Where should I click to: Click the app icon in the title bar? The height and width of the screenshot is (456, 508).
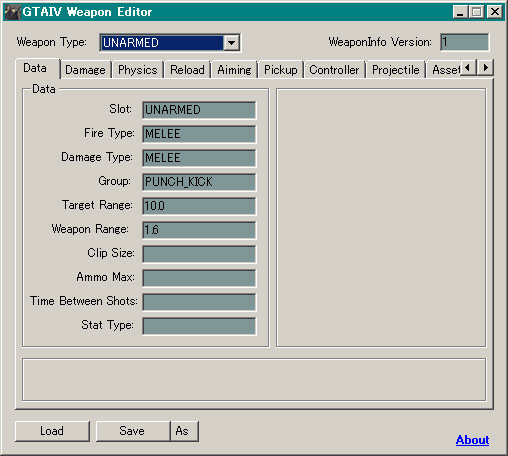click(12, 12)
